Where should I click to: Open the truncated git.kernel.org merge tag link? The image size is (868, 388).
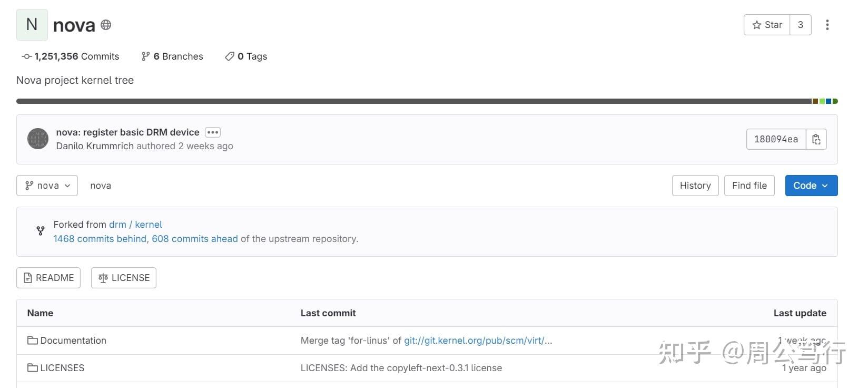[477, 340]
